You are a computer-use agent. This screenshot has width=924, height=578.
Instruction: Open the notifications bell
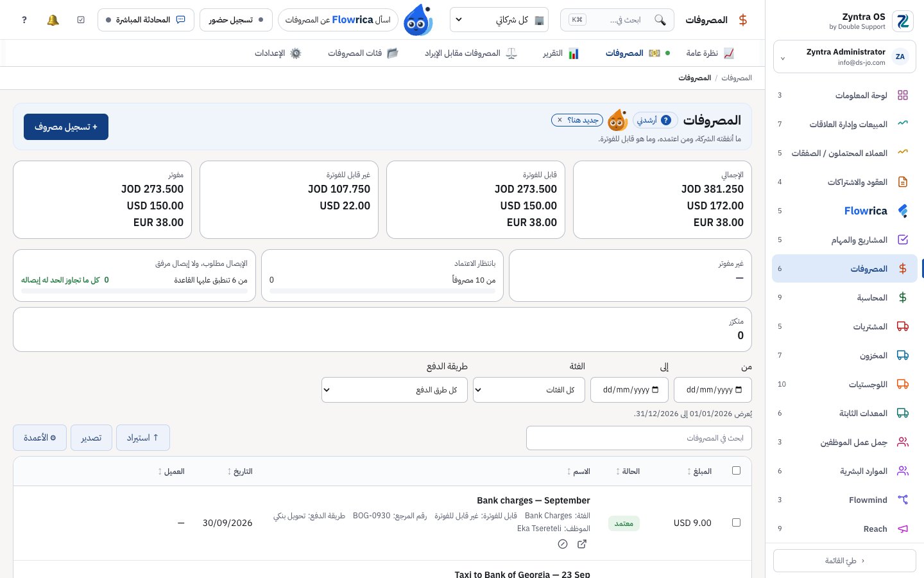(x=53, y=20)
